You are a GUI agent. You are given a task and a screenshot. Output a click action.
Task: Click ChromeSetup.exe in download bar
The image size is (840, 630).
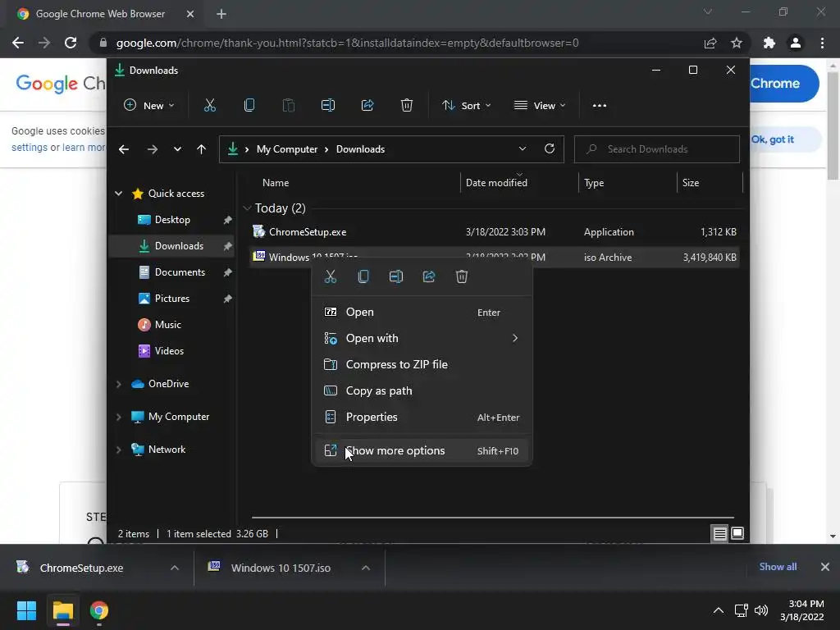pyautogui.click(x=81, y=568)
